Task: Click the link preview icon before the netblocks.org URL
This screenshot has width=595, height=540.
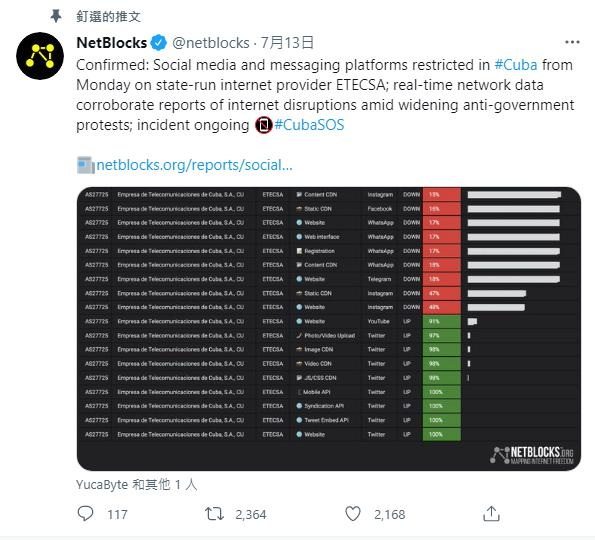Action: click(86, 165)
